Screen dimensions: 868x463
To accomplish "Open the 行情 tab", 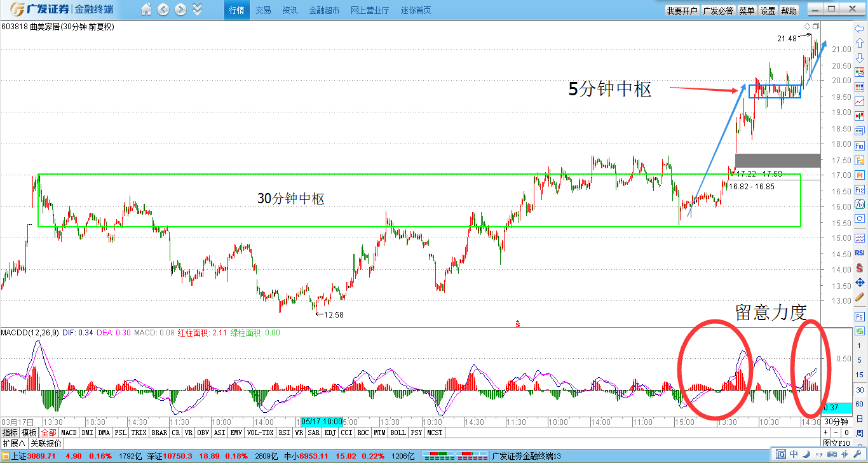I will pyautogui.click(x=236, y=10).
